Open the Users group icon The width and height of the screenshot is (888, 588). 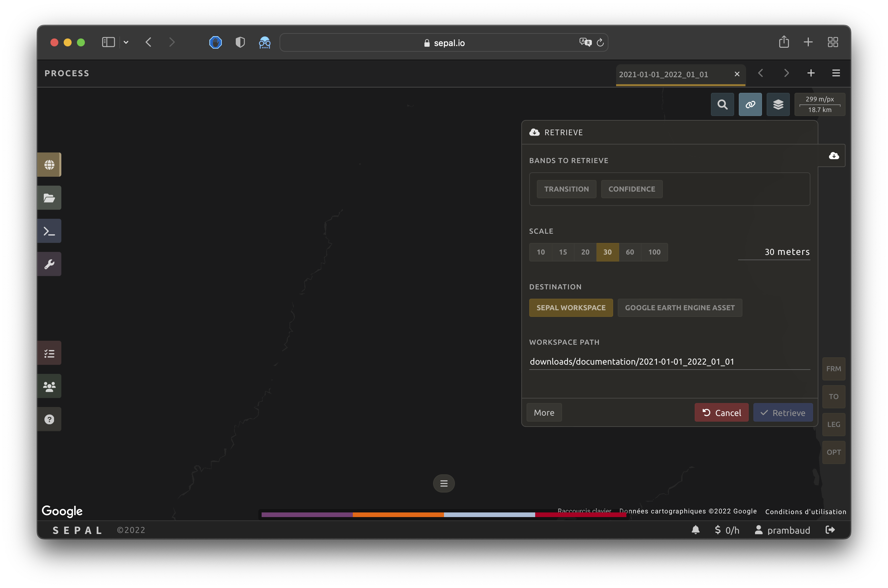49,386
